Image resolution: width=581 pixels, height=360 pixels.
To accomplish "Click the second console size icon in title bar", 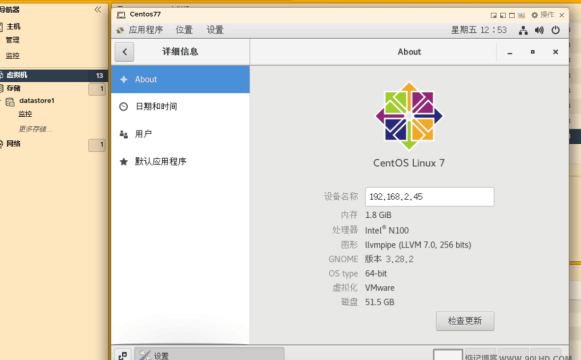I will (503, 15).
